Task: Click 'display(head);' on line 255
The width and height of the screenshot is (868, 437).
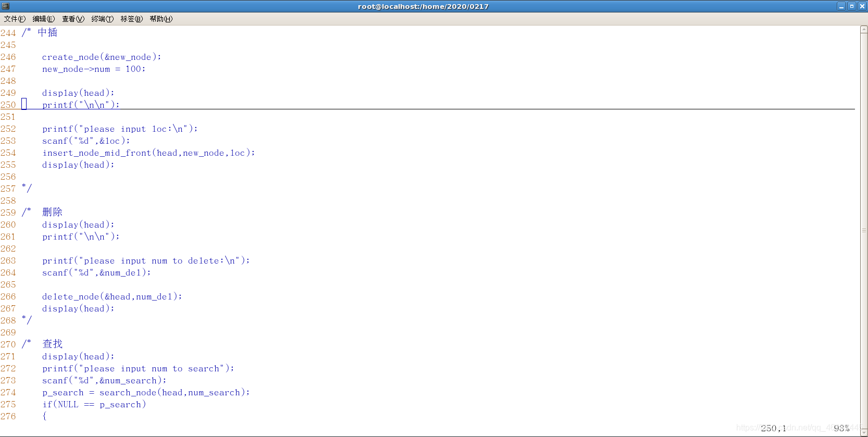Action: pyautogui.click(x=78, y=165)
